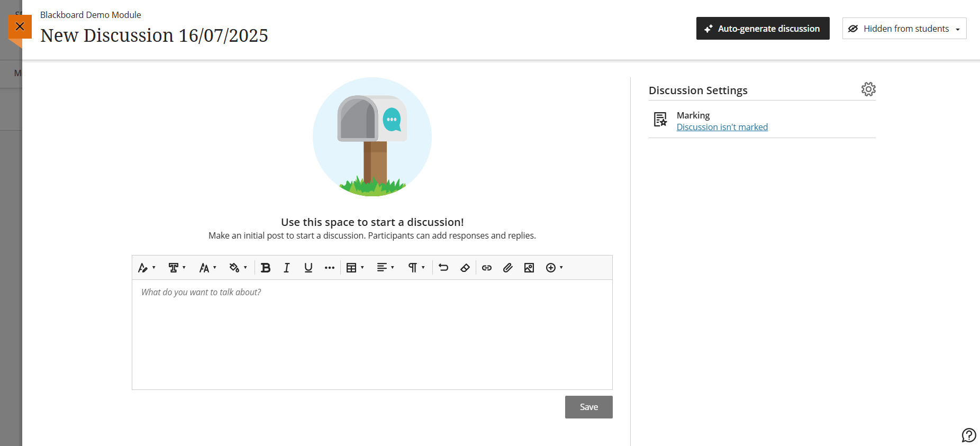The height and width of the screenshot is (446, 980).
Task: Toggle italic formatting
Action: click(287, 268)
